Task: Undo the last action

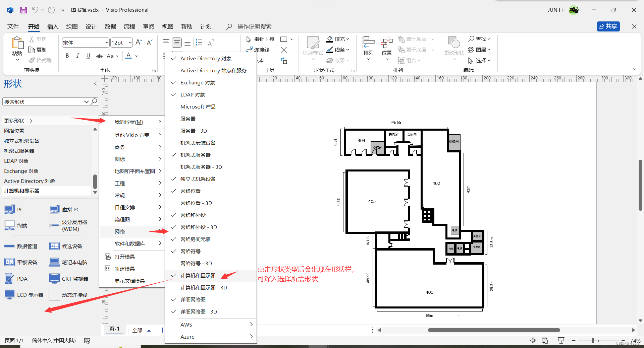Action: coord(35,10)
